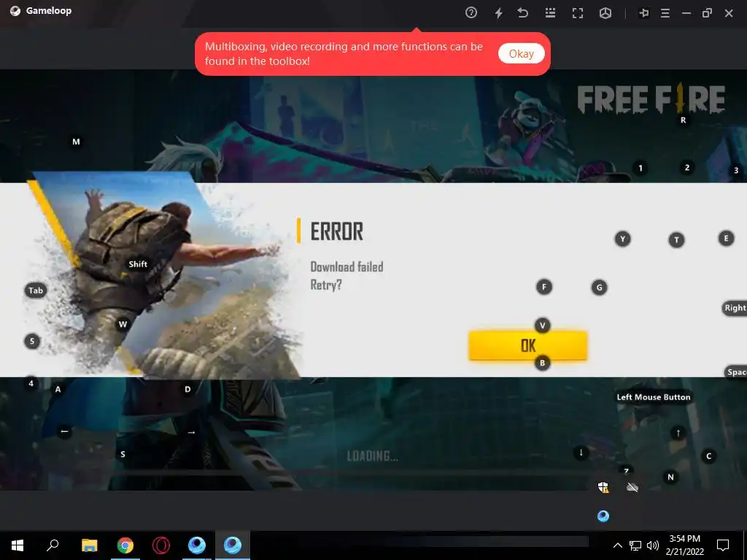Click the A key overlay marker
Image resolution: width=747 pixels, height=560 pixels.
click(58, 389)
